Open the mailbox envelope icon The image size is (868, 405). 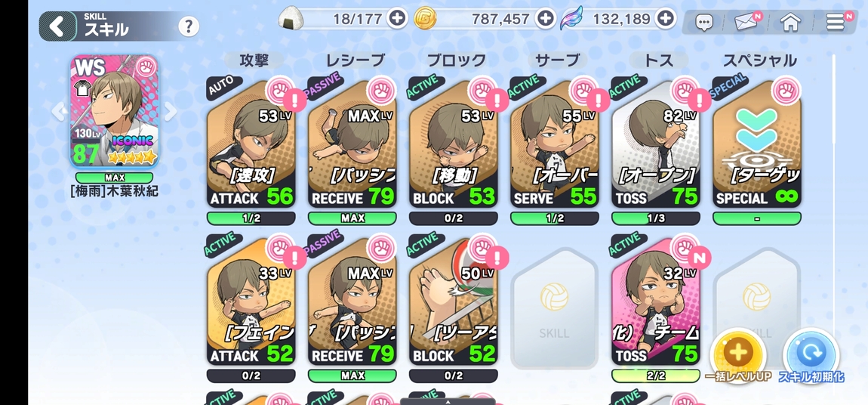[x=746, y=22]
